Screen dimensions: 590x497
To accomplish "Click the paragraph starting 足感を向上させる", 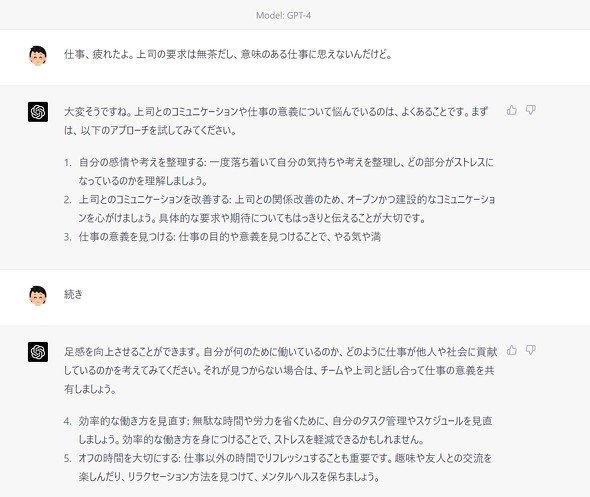I will [280, 370].
